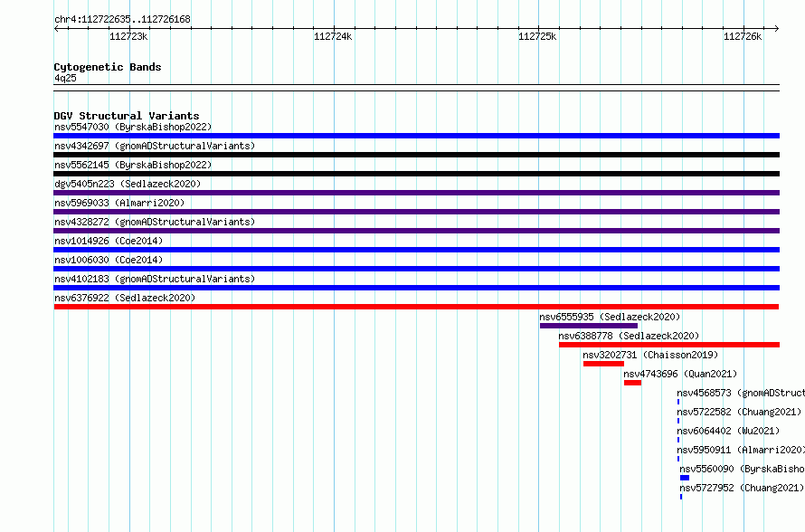Click the ruler's left arrowhead
Viewport: 805px width, 532px height.
pyautogui.click(x=56, y=29)
